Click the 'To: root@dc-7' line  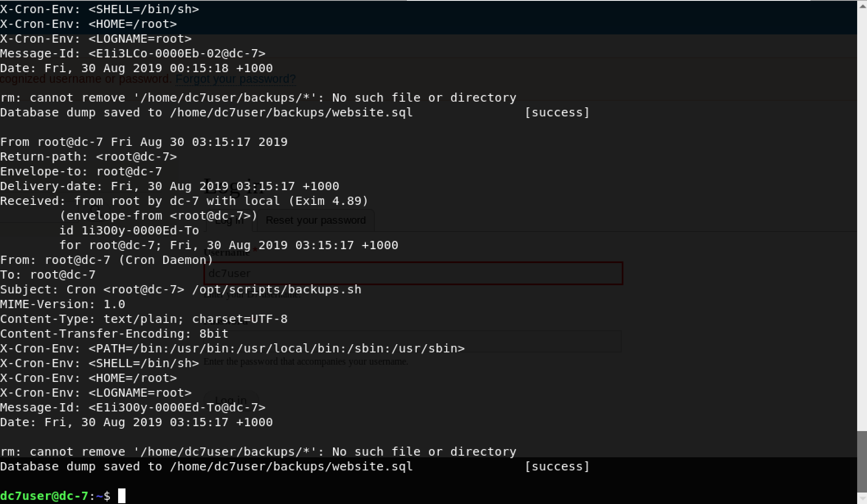coord(48,275)
